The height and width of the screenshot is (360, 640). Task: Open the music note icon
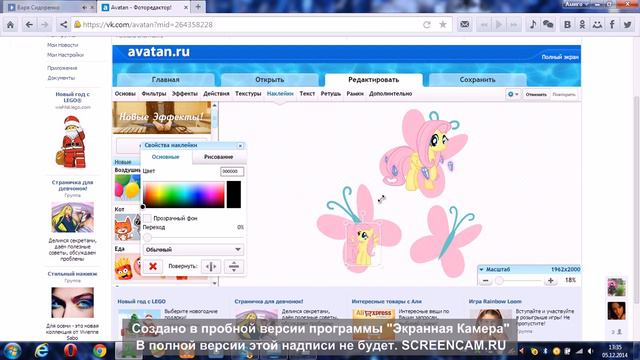coord(533,25)
